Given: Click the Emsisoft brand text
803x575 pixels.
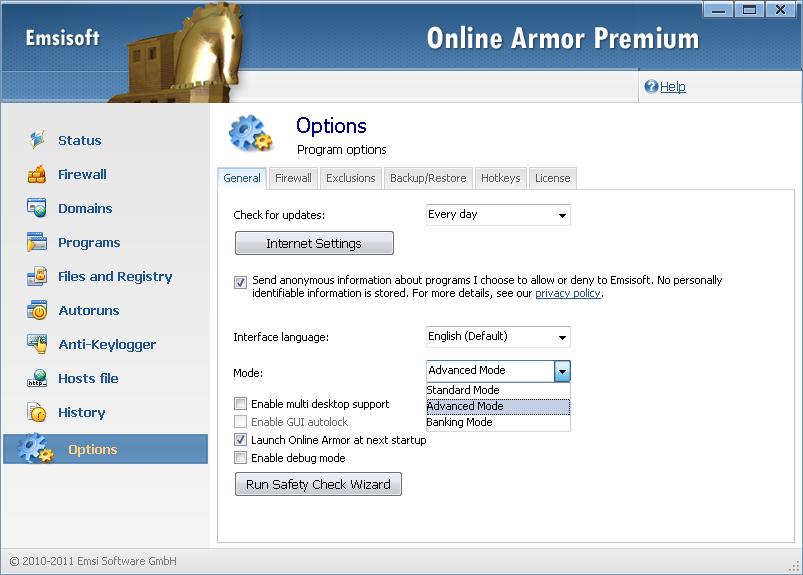Looking at the screenshot, I should pos(62,38).
